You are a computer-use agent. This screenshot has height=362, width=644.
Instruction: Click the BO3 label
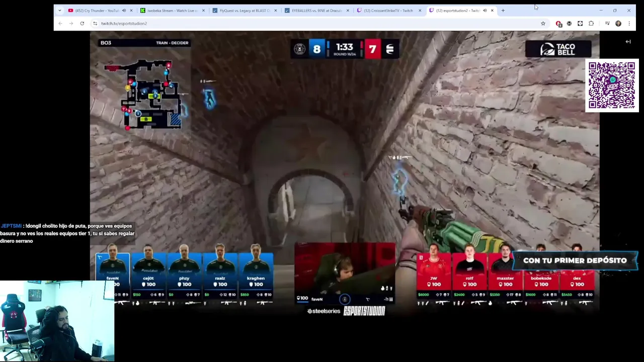click(106, 43)
